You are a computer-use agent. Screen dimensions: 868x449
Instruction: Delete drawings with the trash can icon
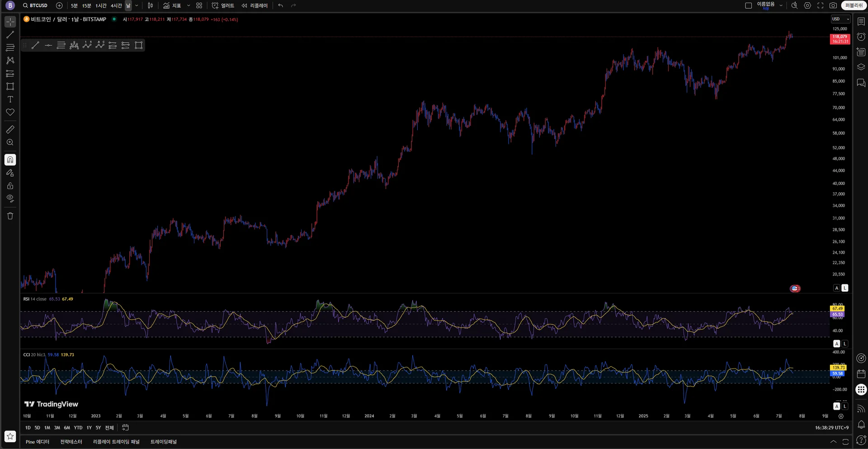pyautogui.click(x=10, y=216)
